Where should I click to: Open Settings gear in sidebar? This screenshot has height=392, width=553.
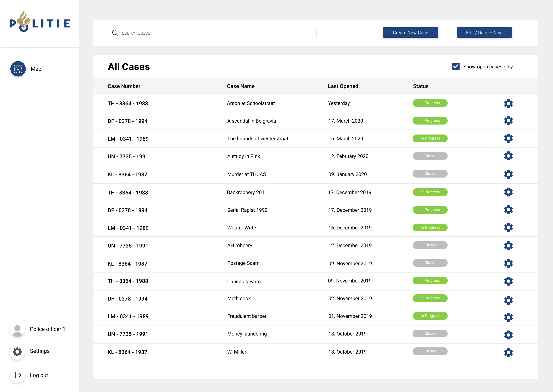coord(17,352)
